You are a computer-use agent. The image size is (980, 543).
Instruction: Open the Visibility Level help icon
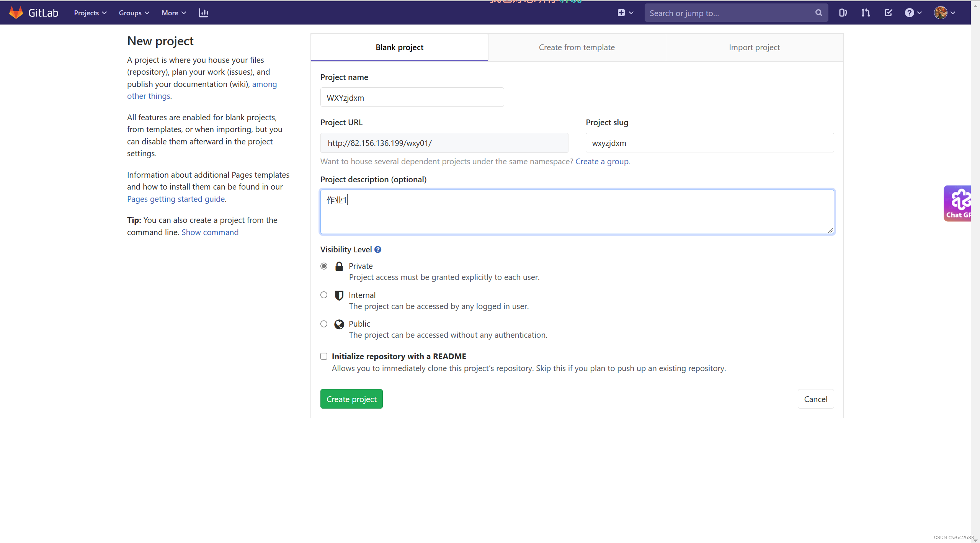(x=377, y=249)
